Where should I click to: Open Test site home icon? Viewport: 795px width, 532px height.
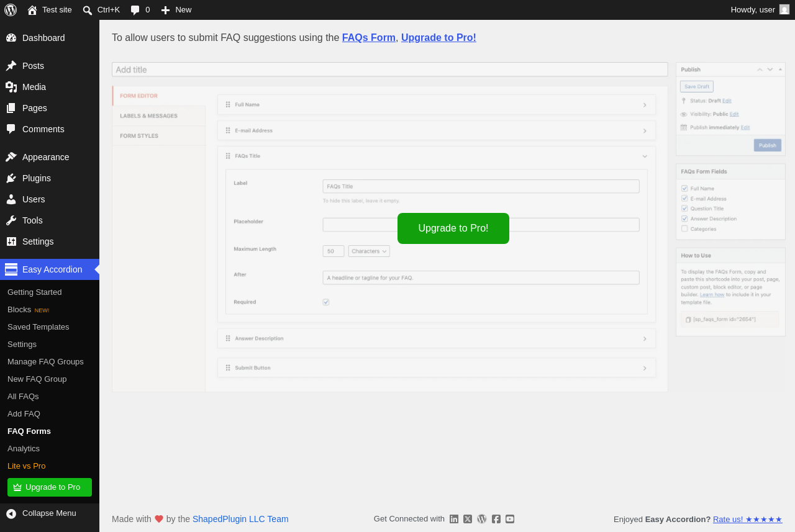pos(32,10)
